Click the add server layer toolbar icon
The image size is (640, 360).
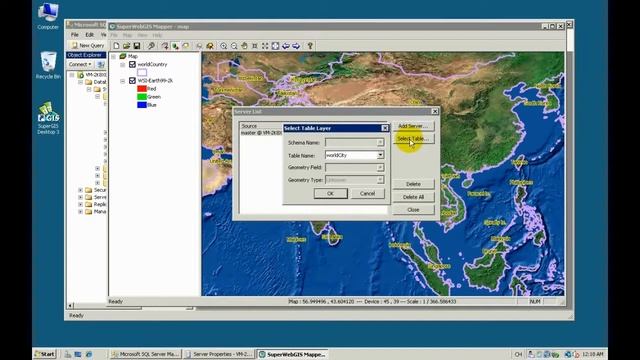(165, 46)
